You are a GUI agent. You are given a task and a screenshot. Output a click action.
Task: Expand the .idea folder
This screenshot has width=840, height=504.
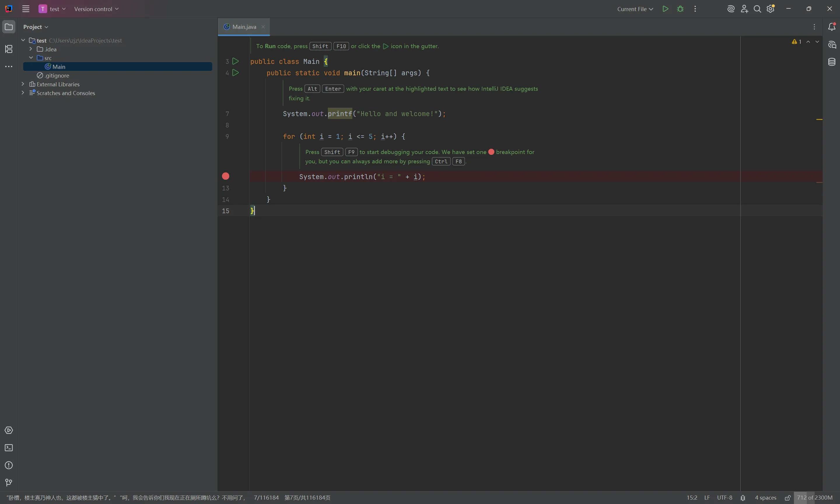pyautogui.click(x=31, y=49)
